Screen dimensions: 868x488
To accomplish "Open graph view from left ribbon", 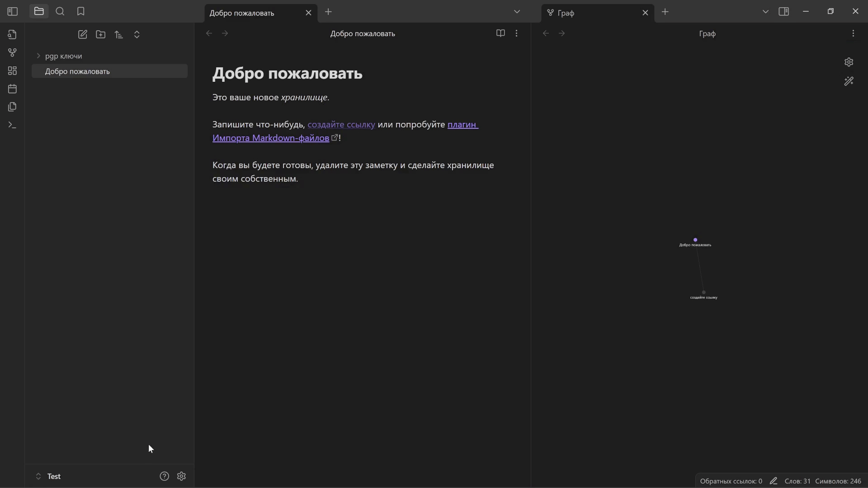I will [x=12, y=53].
